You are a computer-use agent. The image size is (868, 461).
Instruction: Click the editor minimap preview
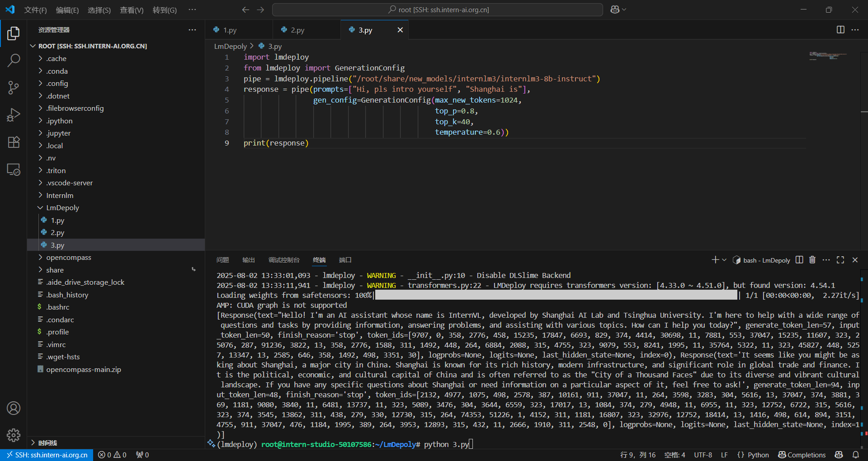coord(828,56)
